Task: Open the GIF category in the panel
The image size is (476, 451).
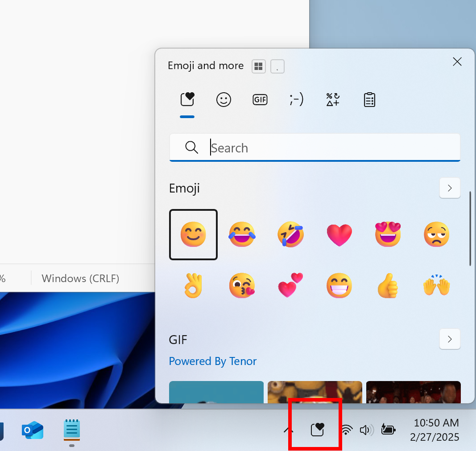Action: 260,99
